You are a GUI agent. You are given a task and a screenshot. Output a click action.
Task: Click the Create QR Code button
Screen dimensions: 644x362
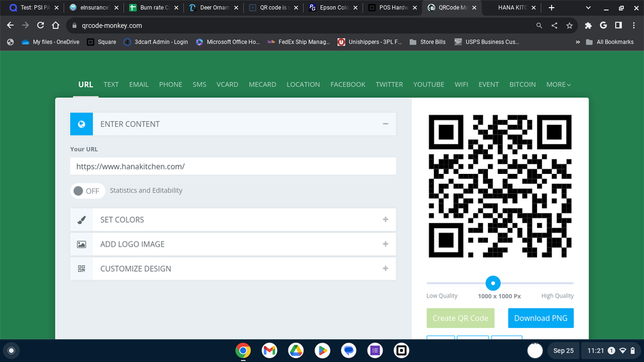coord(460,318)
